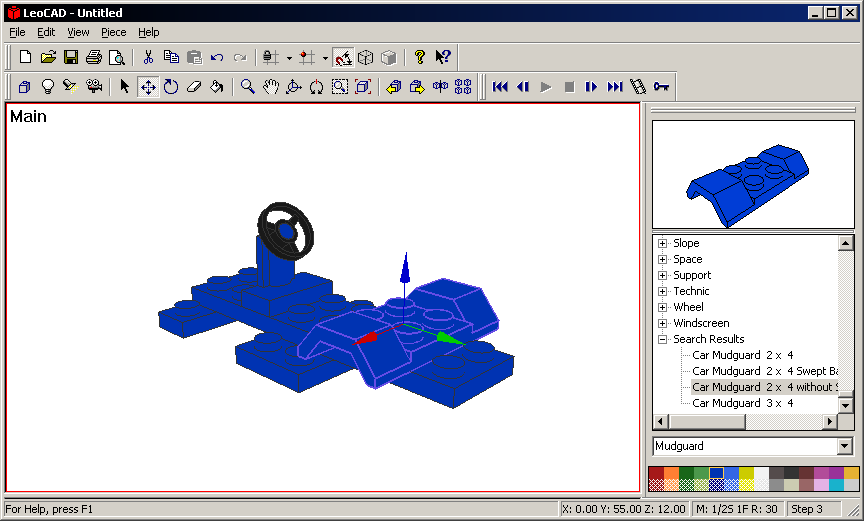Screen dimensions: 864x521
Task: Click the Save disk icon
Action: click(x=71, y=57)
